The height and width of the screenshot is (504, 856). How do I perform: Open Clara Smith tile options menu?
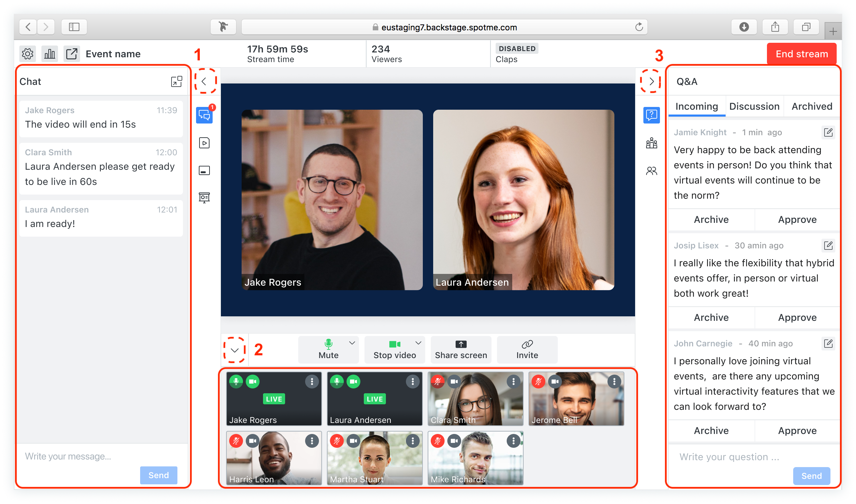tap(514, 382)
